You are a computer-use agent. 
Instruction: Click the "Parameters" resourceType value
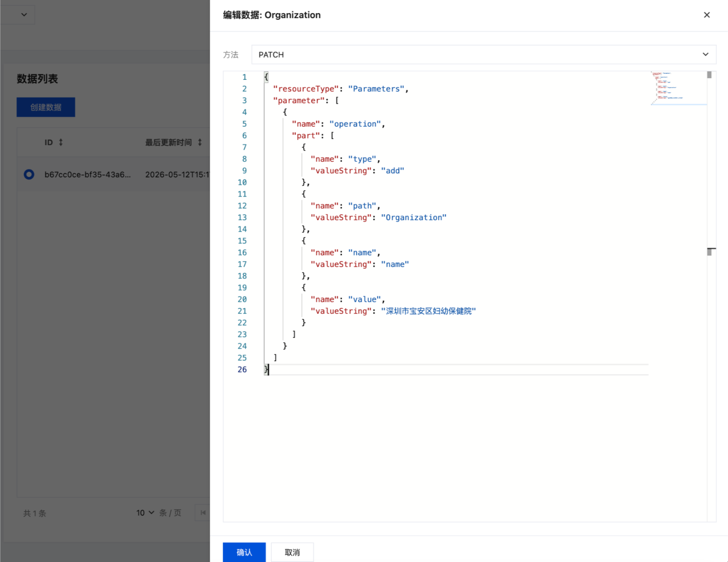pyautogui.click(x=376, y=89)
